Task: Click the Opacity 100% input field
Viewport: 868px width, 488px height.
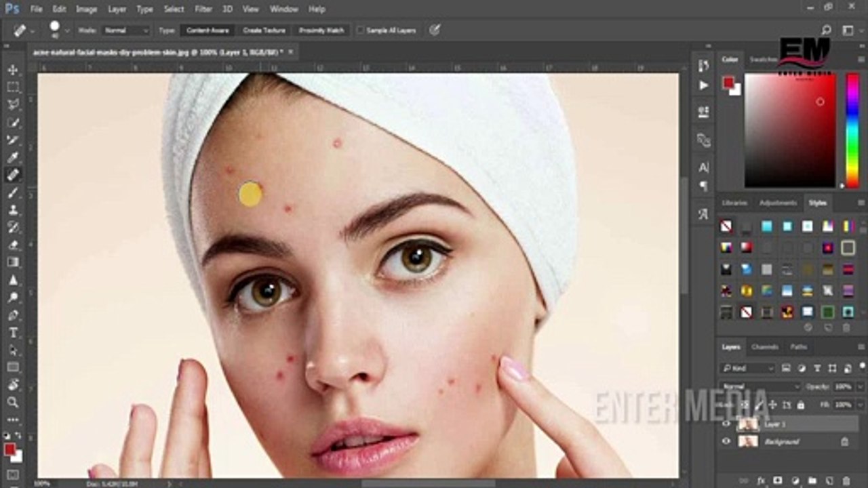Action: click(x=843, y=386)
